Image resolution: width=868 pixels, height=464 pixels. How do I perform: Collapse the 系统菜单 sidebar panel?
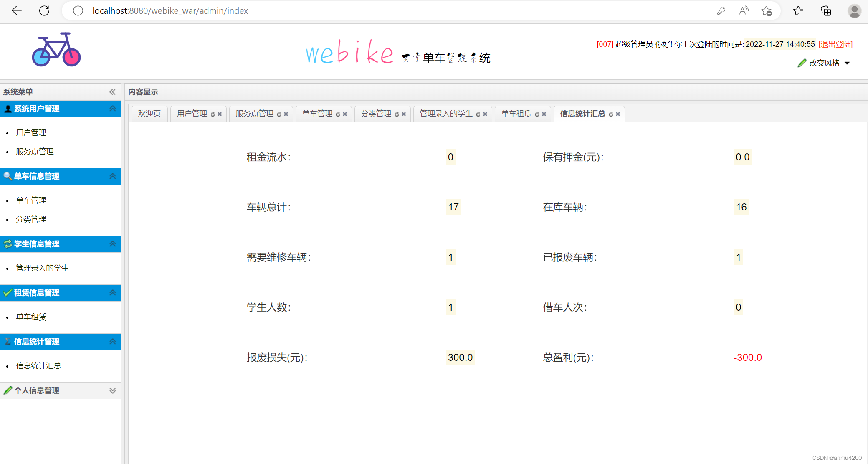click(x=112, y=92)
